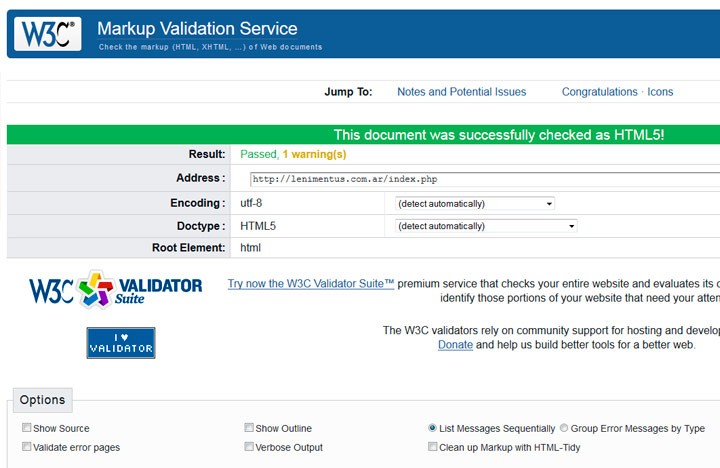Enable Show Outline checkbox

click(249, 428)
